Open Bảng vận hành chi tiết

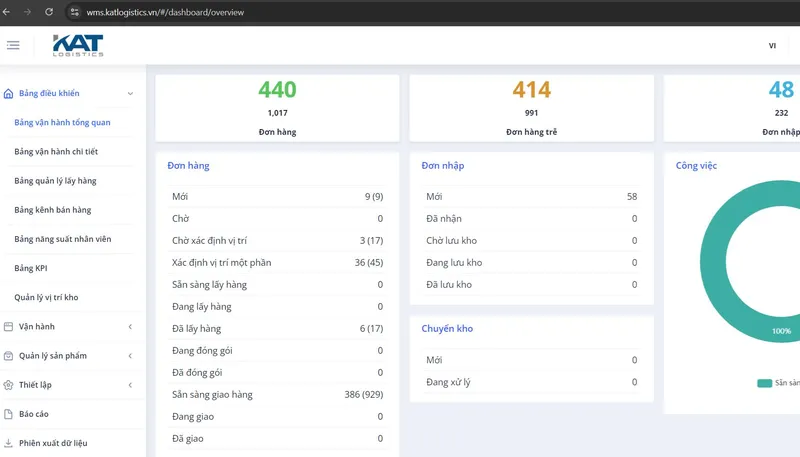click(56, 151)
